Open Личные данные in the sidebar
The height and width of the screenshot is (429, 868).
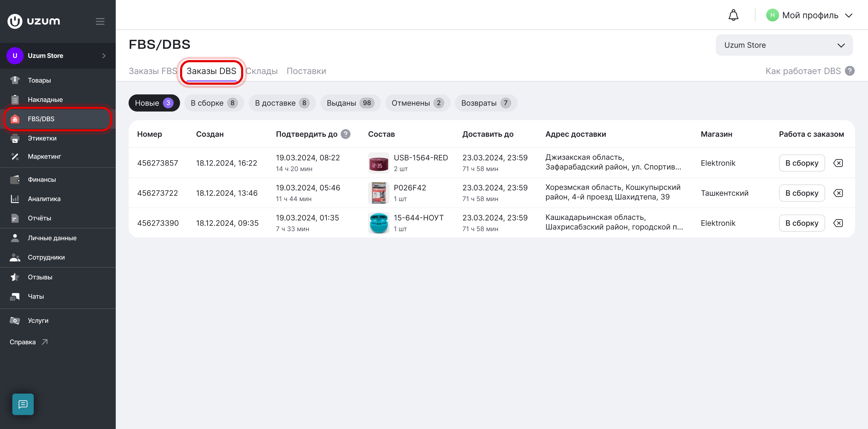coord(58,238)
